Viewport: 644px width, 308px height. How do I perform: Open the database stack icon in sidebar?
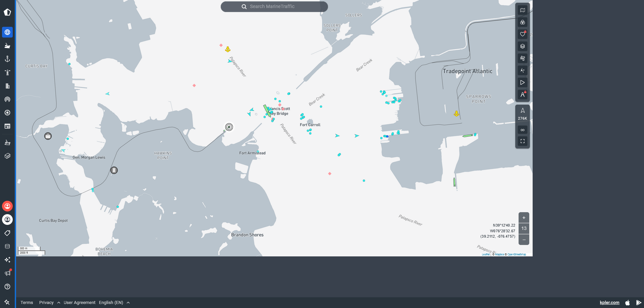tap(7, 246)
